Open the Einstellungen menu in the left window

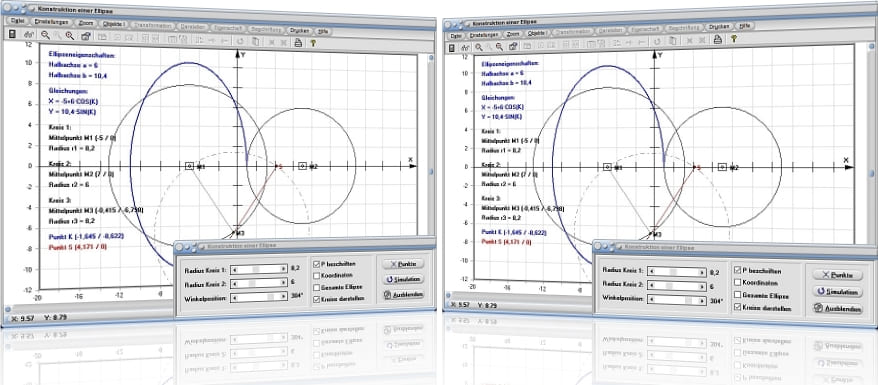[x=51, y=22]
